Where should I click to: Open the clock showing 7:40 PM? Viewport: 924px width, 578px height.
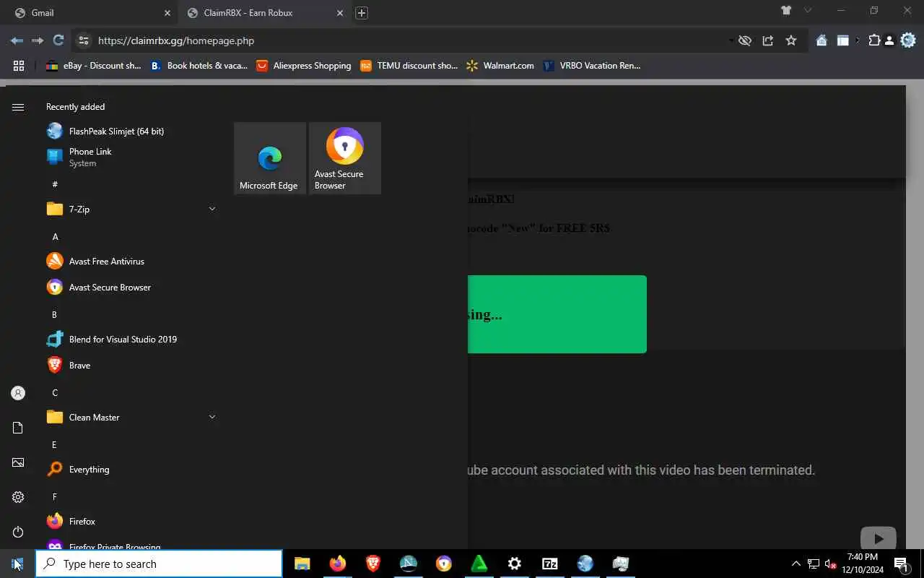pos(863,564)
